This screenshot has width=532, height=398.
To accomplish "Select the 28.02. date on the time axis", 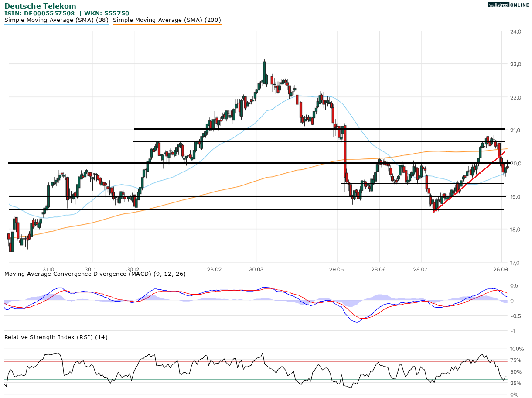I will click(x=215, y=269).
